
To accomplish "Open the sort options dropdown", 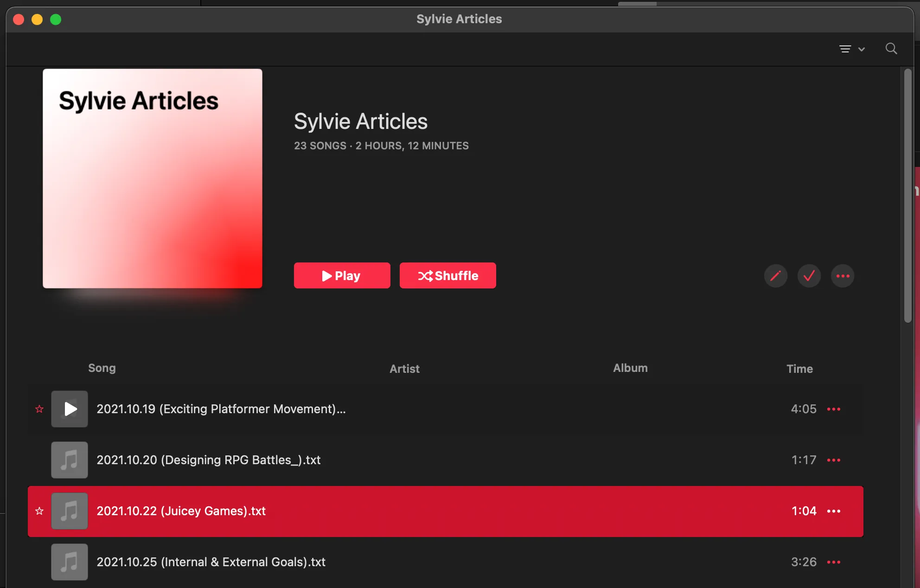I will (852, 49).
